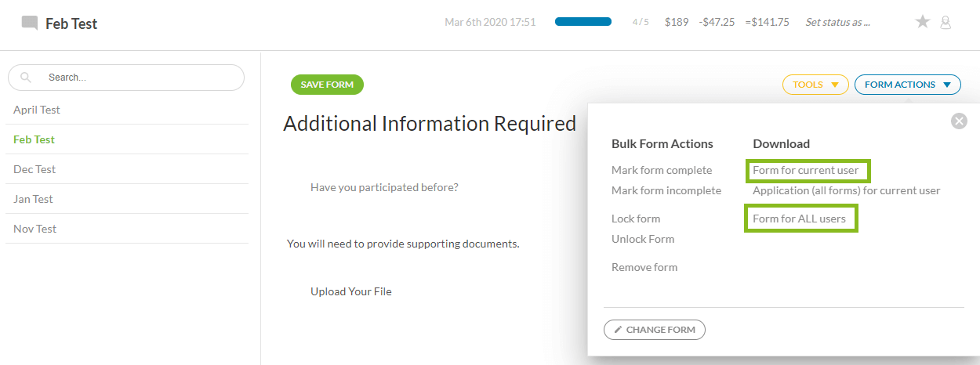This screenshot has height=365, width=980.
Task: Choose Jan Test from the list
Action: [x=33, y=199]
